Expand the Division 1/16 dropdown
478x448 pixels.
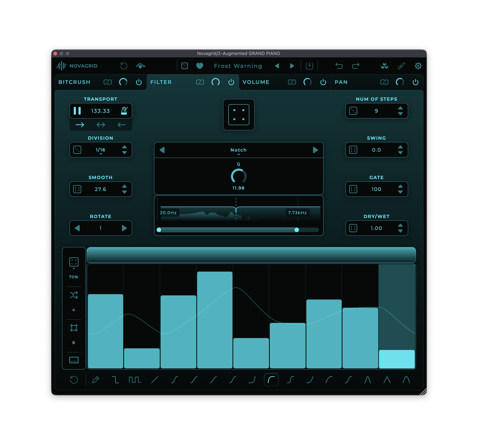point(100,150)
